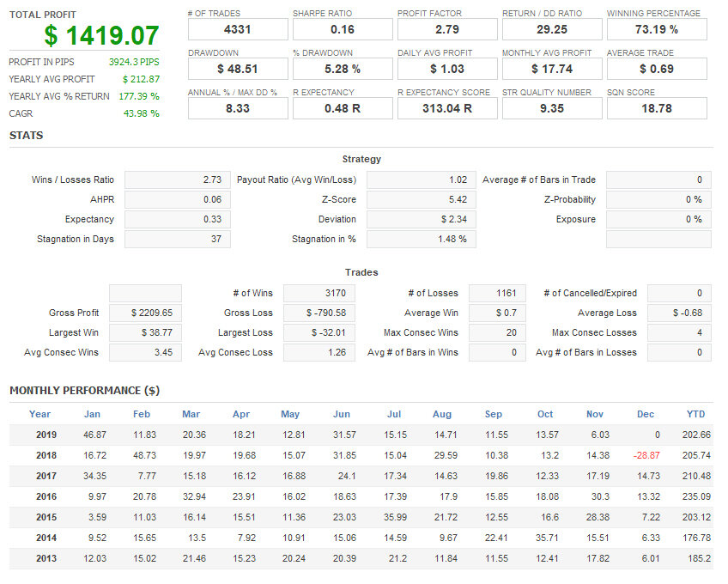Click the Jun column header

click(x=342, y=414)
